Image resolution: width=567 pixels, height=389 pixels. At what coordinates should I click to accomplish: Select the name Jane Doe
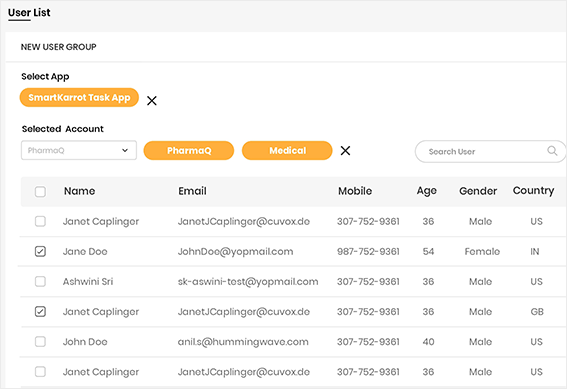pyautogui.click(x=85, y=252)
